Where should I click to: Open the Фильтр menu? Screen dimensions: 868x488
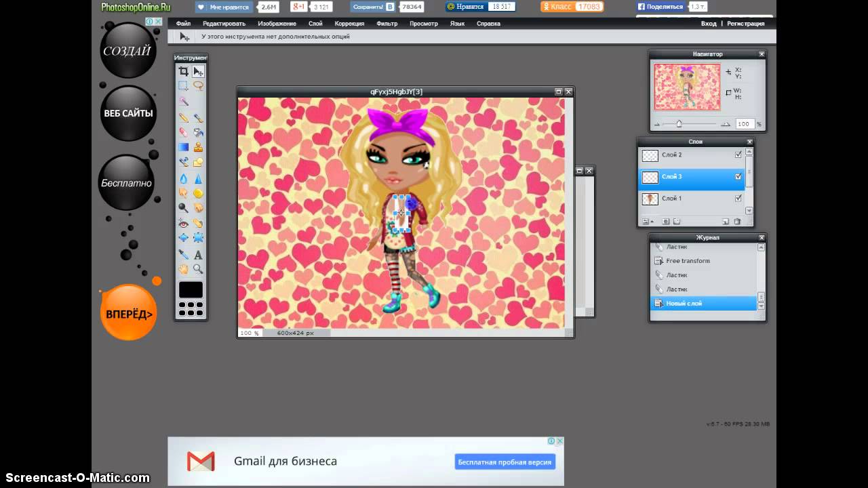click(x=387, y=24)
